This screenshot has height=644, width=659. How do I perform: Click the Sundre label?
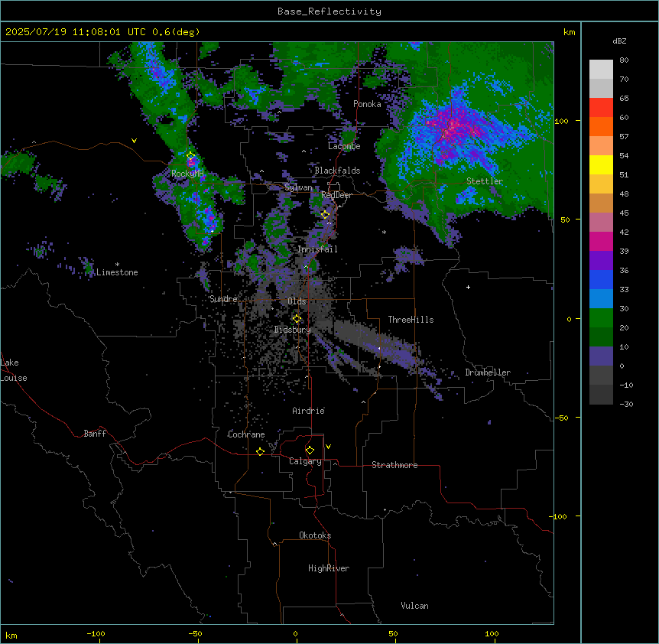[x=223, y=299]
